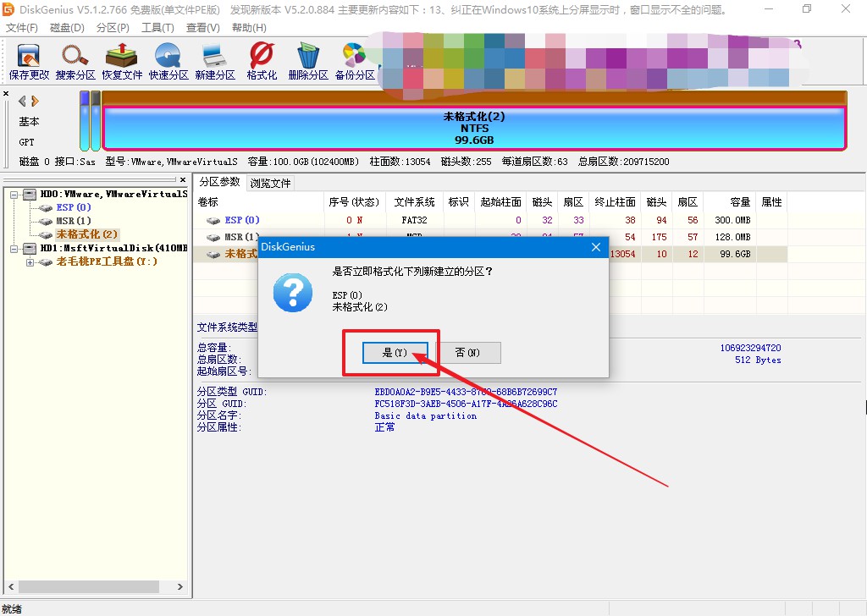867x616 pixels.
Task: Select 未格式化(2) in the disk tree
Action: click(x=87, y=234)
